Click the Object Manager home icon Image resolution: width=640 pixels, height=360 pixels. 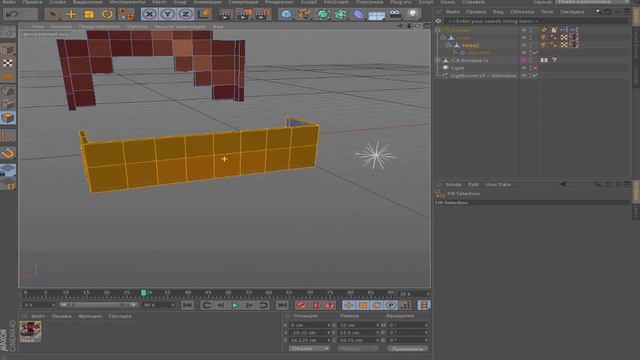coord(608,12)
